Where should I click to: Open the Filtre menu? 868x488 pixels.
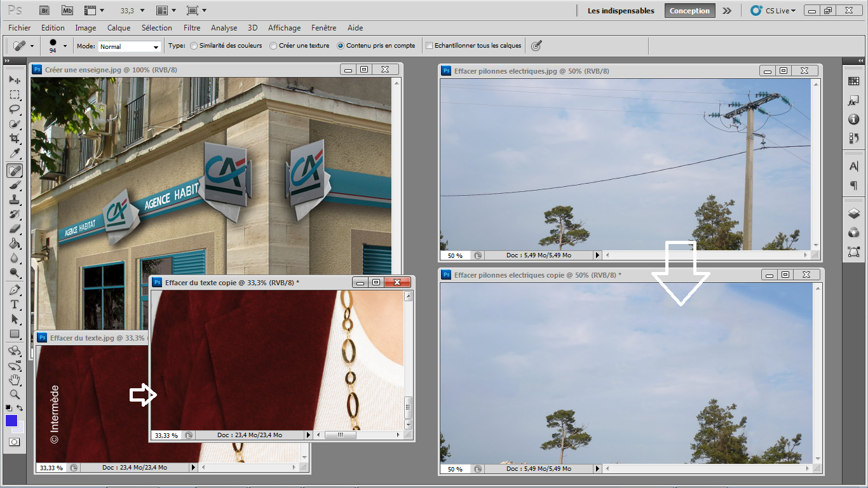point(192,28)
